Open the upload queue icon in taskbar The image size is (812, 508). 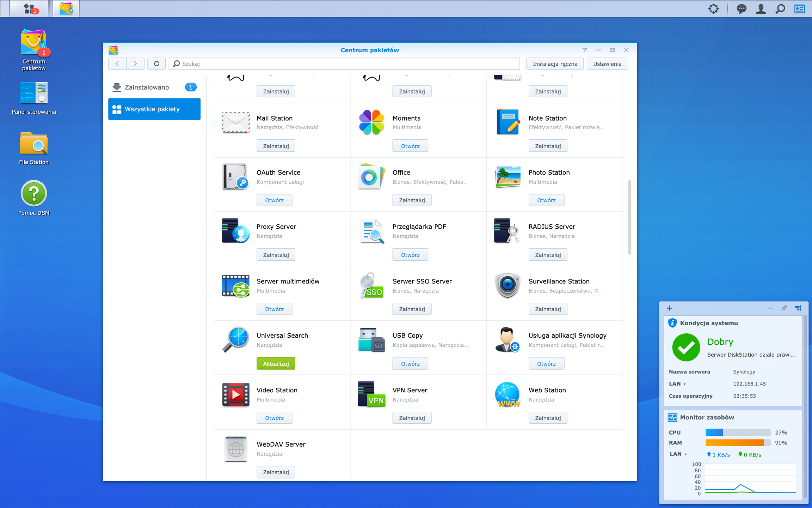coord(714,9)
